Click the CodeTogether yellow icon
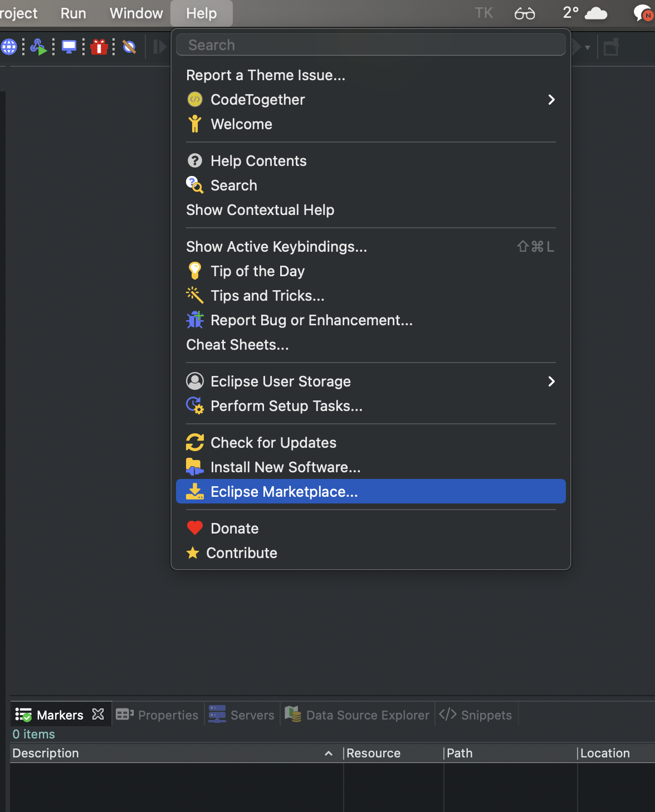The width and height of the screenshot is (655, 812). point(195,100)
